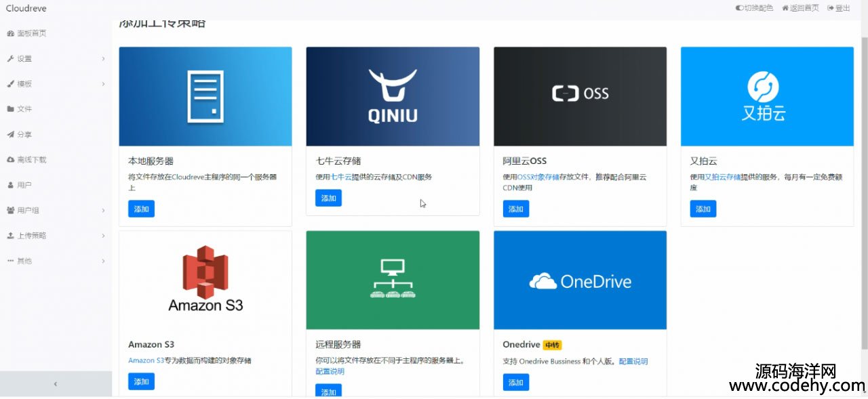This screenshot has width=868, height=399.
Task: Click the Amazon S3 logo image
Action: click(x=205, y=280)
